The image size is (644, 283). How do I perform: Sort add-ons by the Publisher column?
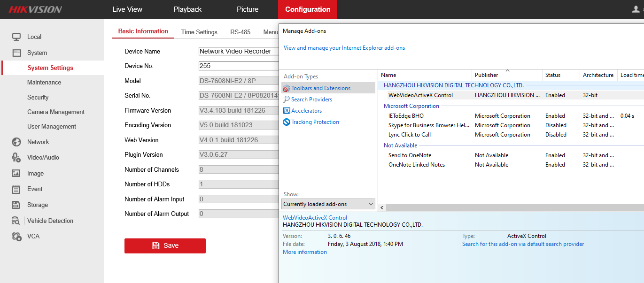click(486, 75)
